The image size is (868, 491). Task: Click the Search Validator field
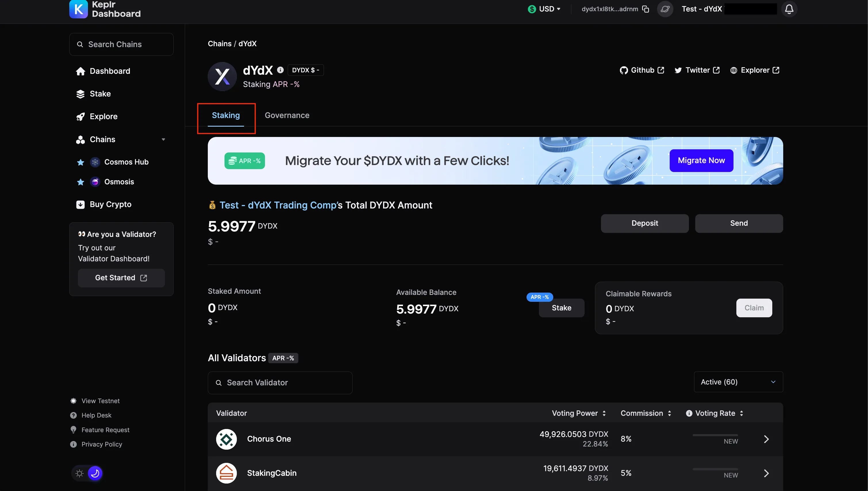click(x=280, y=382)
